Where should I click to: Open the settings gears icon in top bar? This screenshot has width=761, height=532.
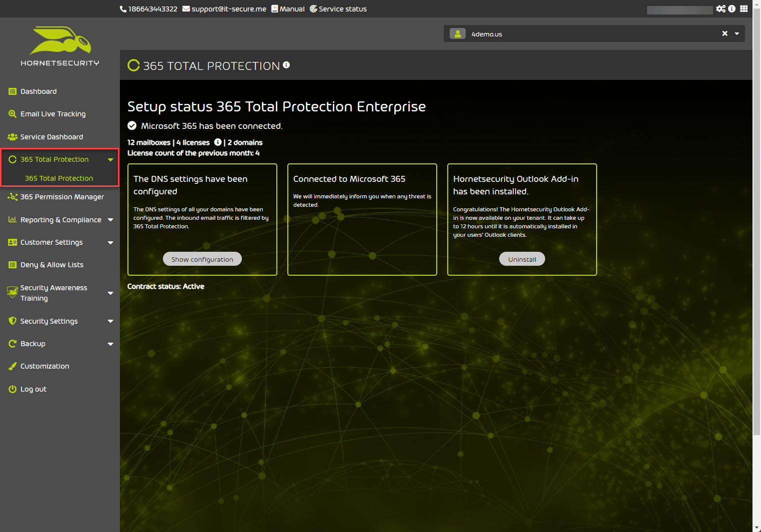[x=721, y=8]
